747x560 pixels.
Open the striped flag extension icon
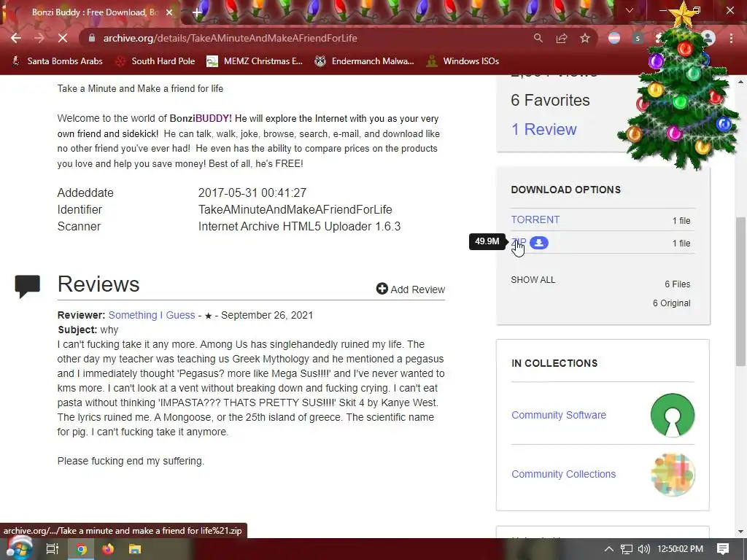point(614,38)
